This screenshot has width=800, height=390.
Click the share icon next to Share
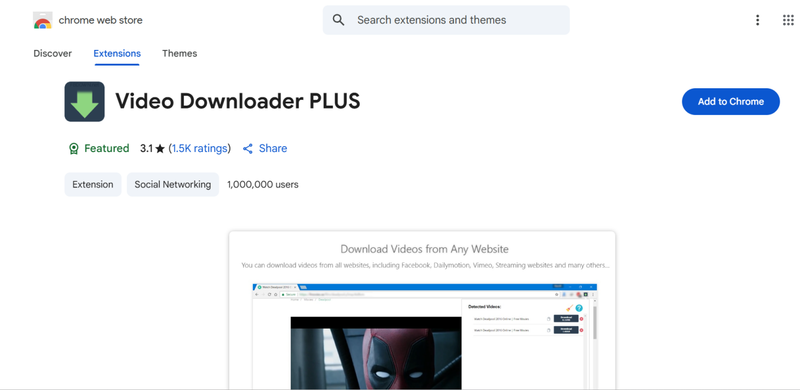point(248,149)
